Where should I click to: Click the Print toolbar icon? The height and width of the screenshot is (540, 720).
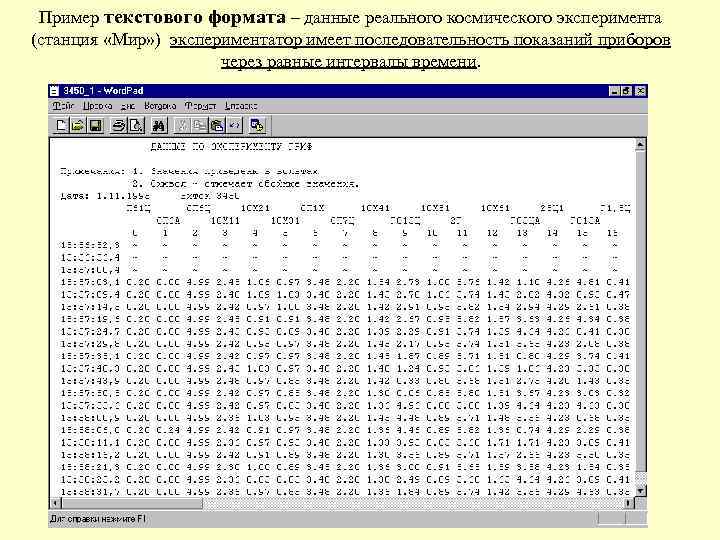119,125
